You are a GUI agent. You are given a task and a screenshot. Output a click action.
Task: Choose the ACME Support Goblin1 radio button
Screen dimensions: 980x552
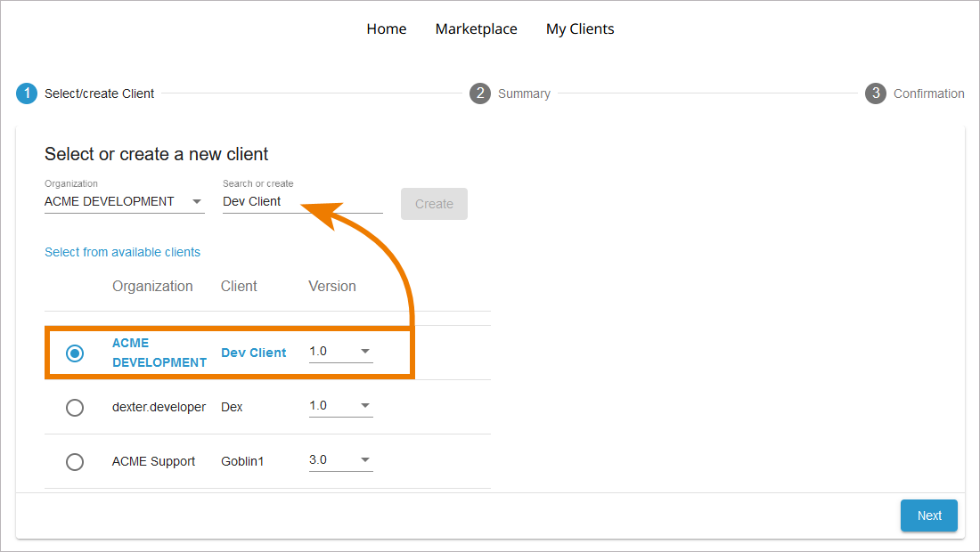[x=75, y=462]
